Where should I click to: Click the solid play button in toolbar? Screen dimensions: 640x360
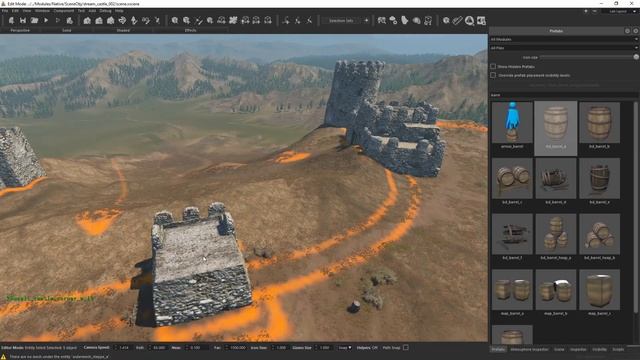pos(46,20)
